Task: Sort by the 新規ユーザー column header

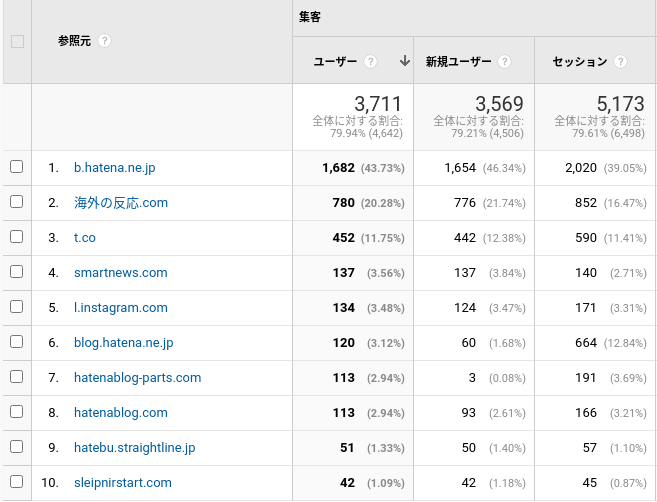Action: click(x=458, y=62)
